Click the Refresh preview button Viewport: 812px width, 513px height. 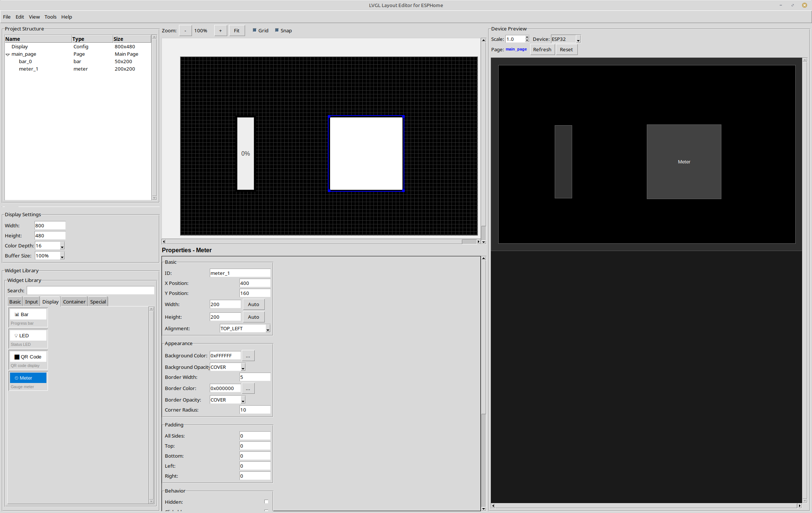[x=542, y=49]
